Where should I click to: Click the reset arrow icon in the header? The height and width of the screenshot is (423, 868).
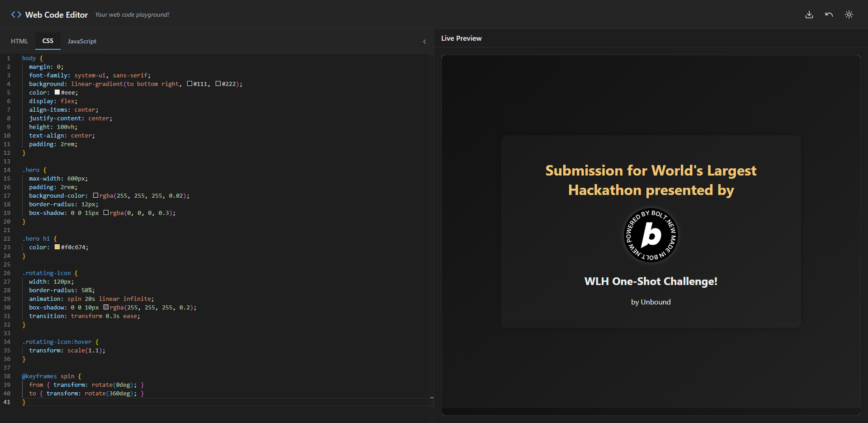pos(829,14)
